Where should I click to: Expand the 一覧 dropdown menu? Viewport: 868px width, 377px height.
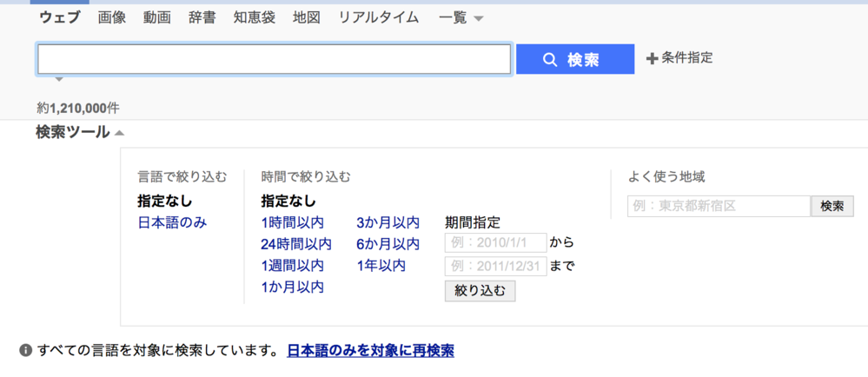[x=461, y=17]
